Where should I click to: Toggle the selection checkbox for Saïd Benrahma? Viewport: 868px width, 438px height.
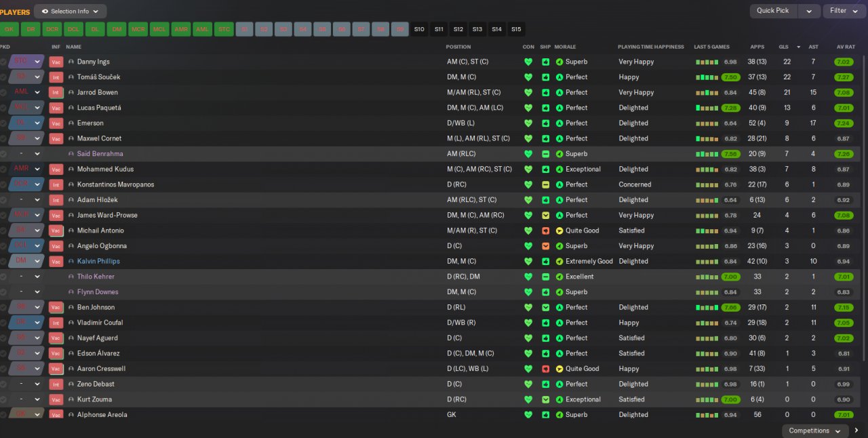pyautogui.click(x=3, y=154)
